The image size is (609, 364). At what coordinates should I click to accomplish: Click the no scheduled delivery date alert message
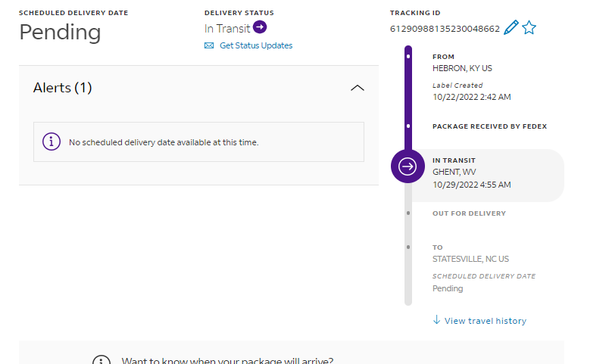point(164,142)
